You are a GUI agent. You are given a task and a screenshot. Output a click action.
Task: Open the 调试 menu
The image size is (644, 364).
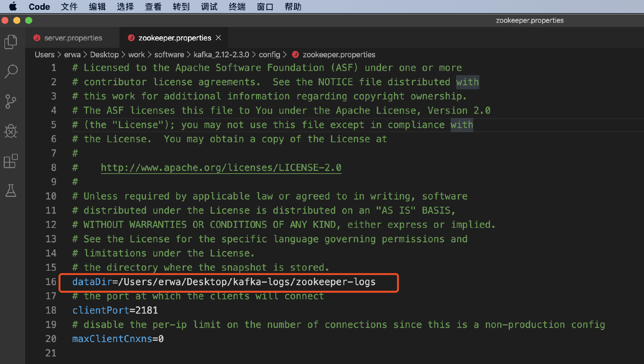(209, 6)
